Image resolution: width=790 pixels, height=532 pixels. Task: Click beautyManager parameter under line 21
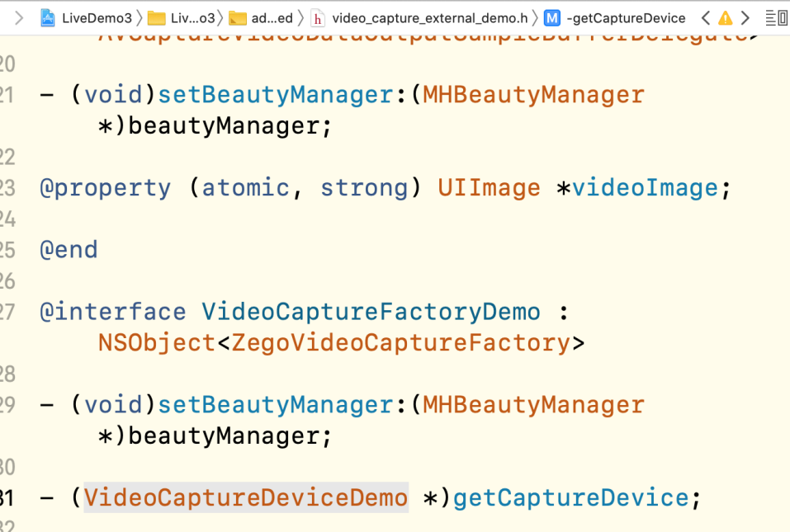pos(224,126)
